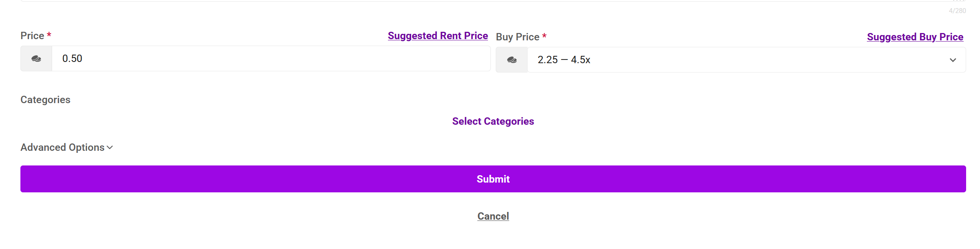Click the Buy Price field label
The image size is (980, 249).
[517, 37]
